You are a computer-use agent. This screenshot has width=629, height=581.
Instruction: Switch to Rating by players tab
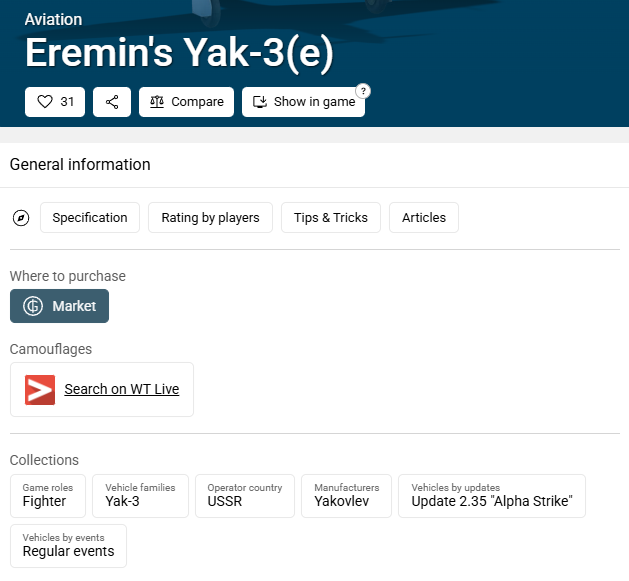(x=210, y=218)
